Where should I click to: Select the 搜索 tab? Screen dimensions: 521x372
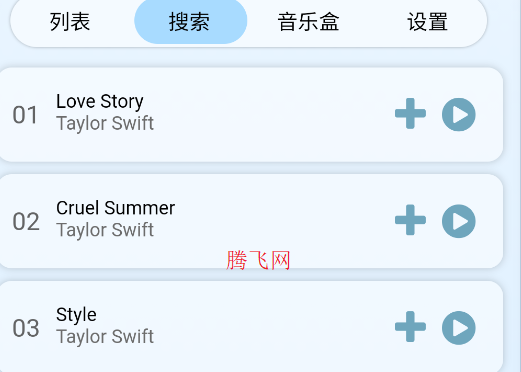pyautogui.click(x=191, y=21)
